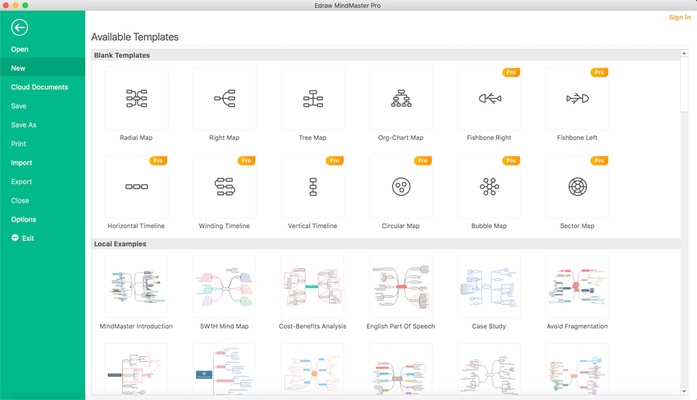
Task: Click the Sign In link
Action: point(680,17)
